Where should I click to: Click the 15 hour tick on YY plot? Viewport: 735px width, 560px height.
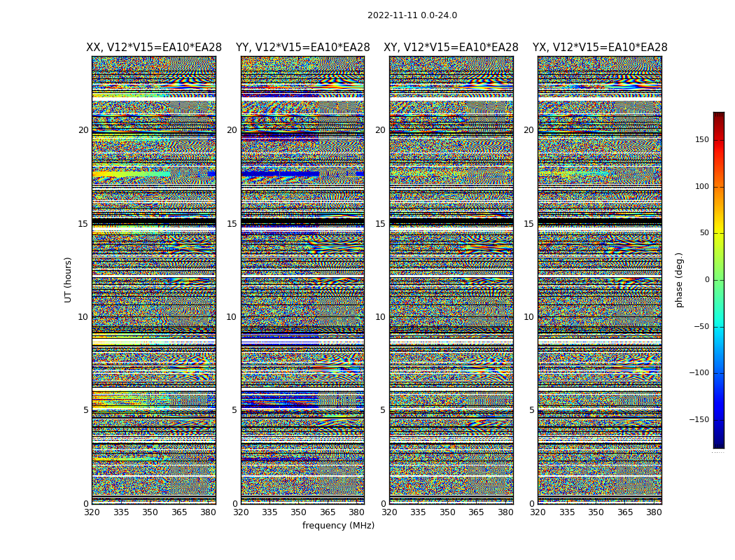[232, 223]
